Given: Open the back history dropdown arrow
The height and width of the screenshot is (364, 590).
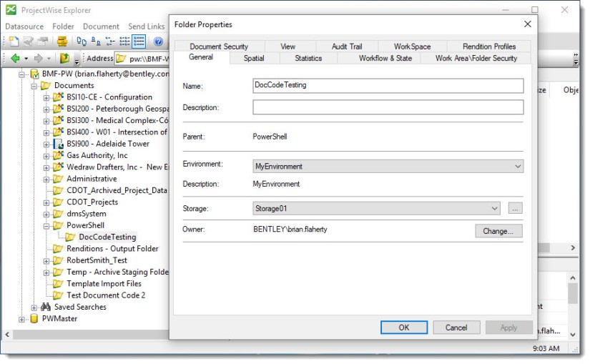Looking at the screenshot, I should [x=26, y=59].
